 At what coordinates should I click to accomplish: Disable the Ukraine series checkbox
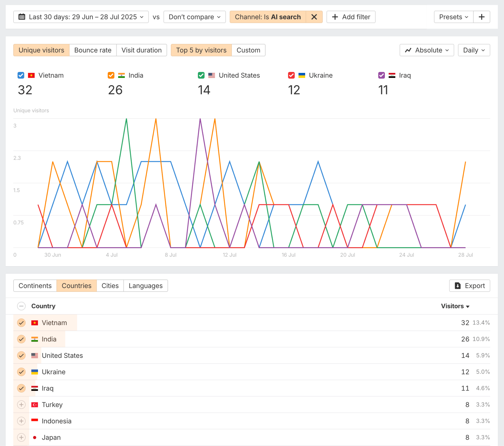(291, 75)
